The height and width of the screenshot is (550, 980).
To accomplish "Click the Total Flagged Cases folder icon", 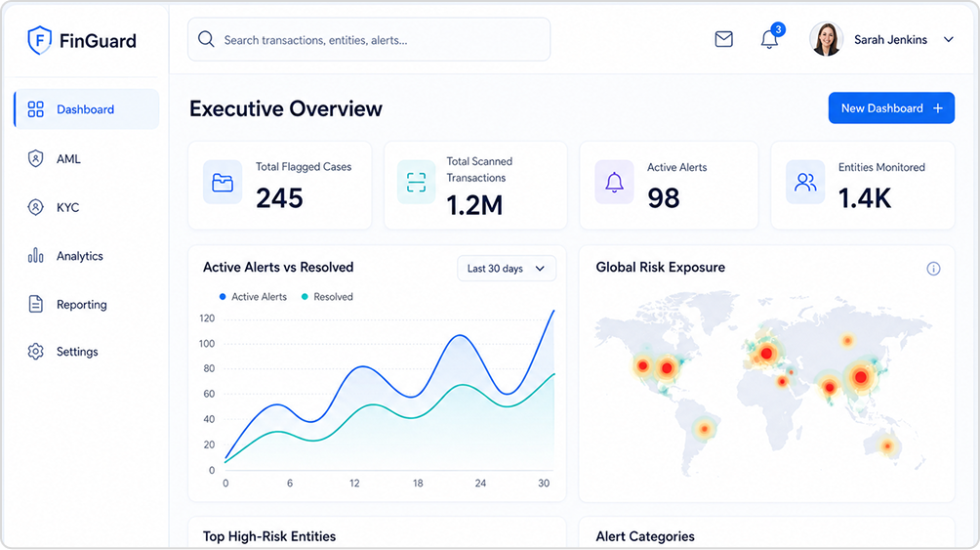I will (223, 183).
